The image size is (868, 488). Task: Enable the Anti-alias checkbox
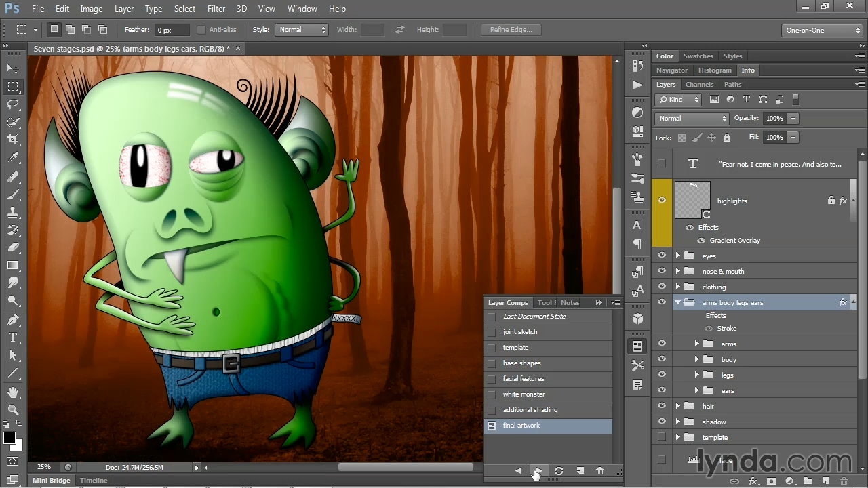201,30
